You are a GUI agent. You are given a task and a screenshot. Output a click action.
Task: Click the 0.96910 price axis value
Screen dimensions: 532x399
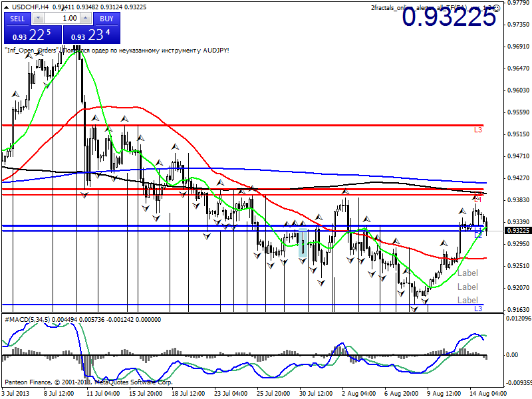point(518,47)
